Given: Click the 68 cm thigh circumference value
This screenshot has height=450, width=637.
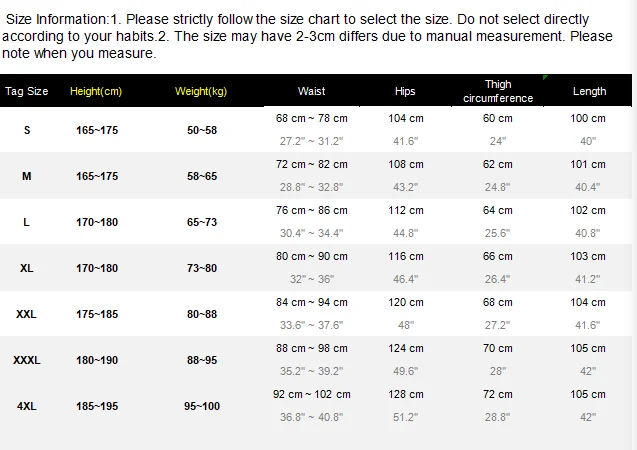Looking at the screenshot, I should click(x=498, y=302).
